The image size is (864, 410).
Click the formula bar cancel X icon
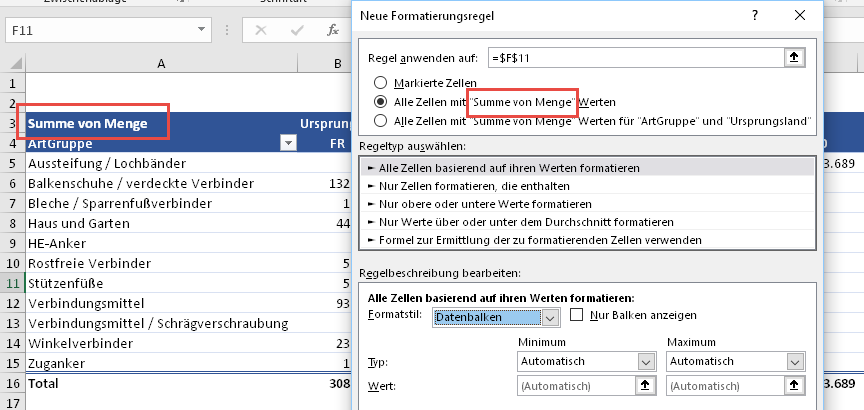pos(261,30)
